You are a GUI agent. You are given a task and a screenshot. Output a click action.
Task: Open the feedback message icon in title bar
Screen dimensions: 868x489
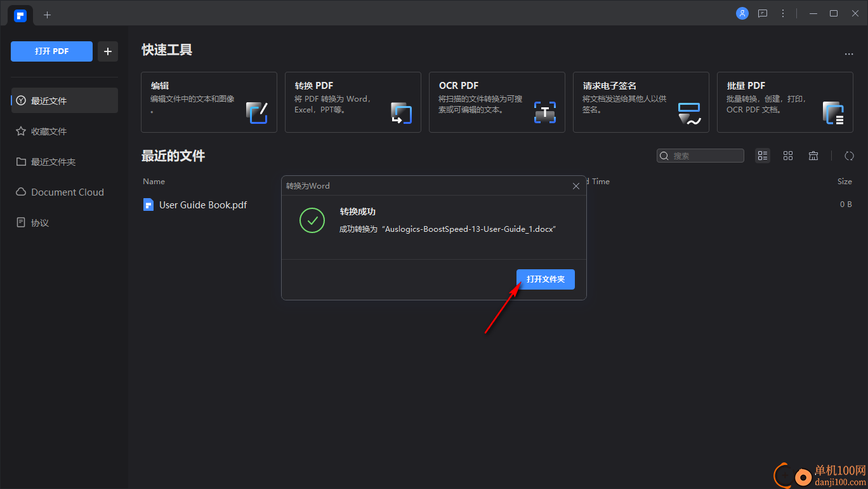763,13
